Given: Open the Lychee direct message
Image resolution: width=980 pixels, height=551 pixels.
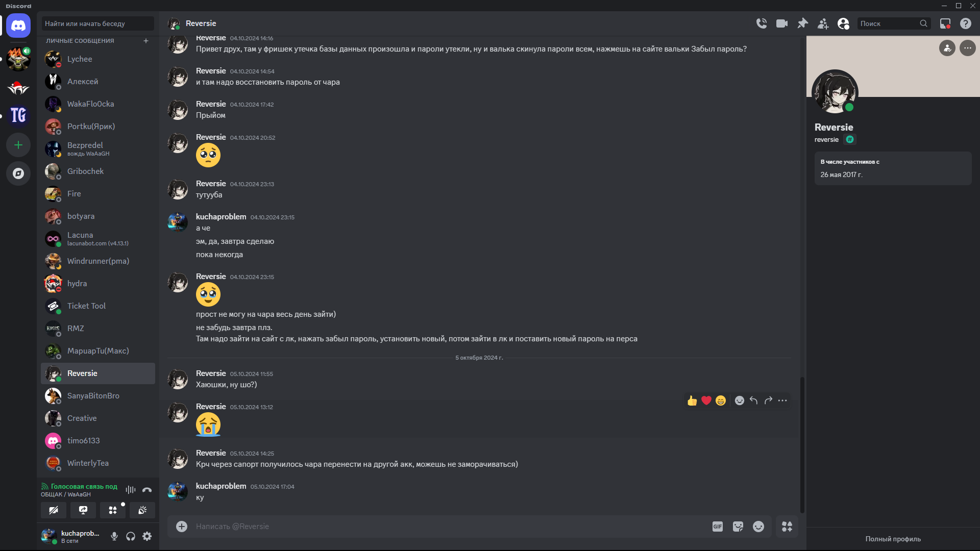Looking at the screenshot, I should [80, 59].
